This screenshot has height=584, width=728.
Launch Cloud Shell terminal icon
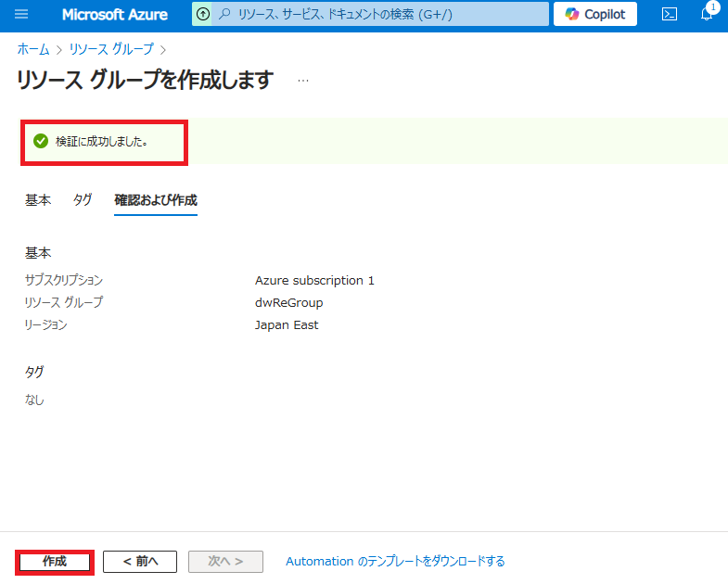pos(669,15)
